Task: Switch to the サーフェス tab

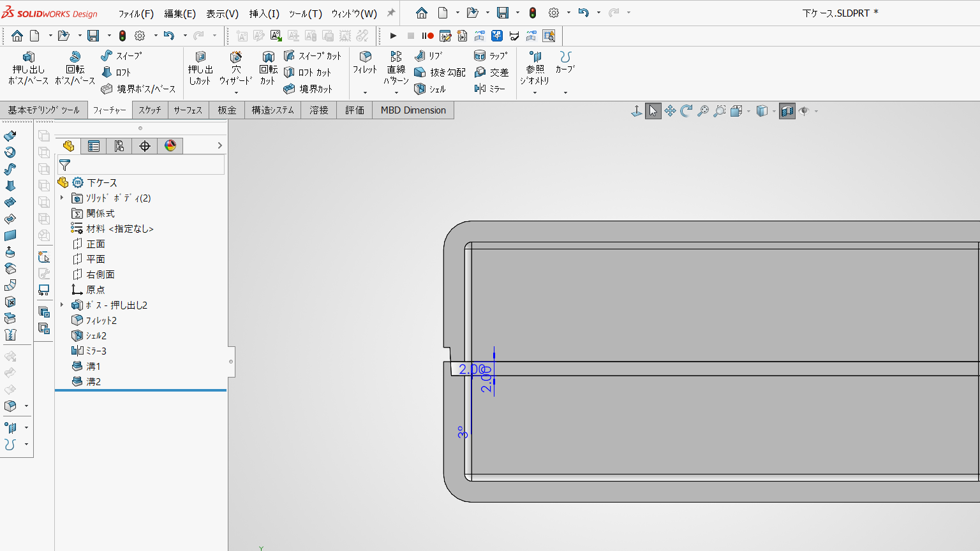Action: point(188,110)
